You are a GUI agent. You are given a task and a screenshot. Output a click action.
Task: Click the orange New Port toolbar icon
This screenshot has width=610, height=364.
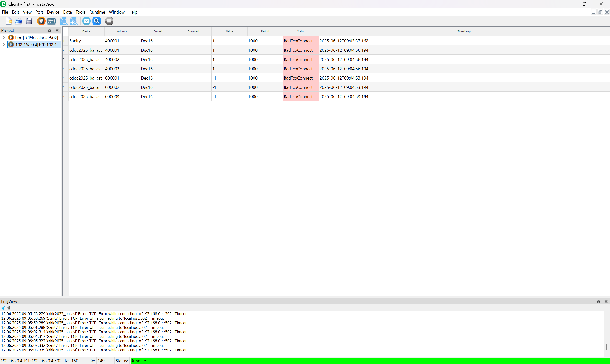pyautogui.click(x=41, y=21)
